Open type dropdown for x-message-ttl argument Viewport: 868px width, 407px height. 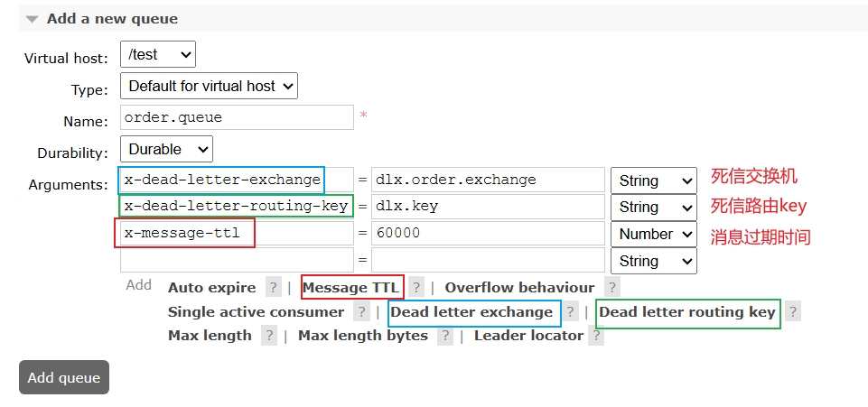(654, 234)
